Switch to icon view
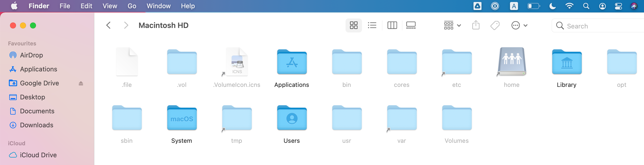644x165 pixels. pos(353,25)
